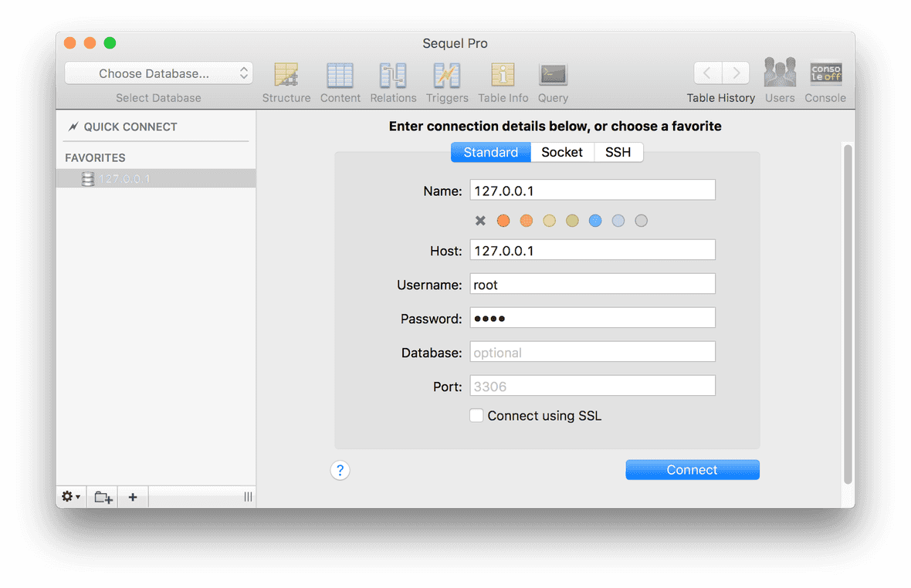Click the add favorites folder button
The height and width of the screenshot is (588, 911).
(103, 496)
